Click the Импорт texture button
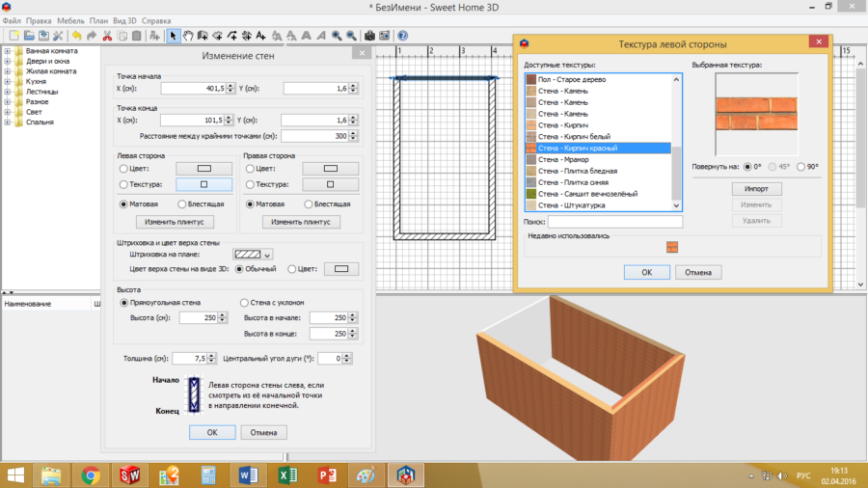 [756, 189]
